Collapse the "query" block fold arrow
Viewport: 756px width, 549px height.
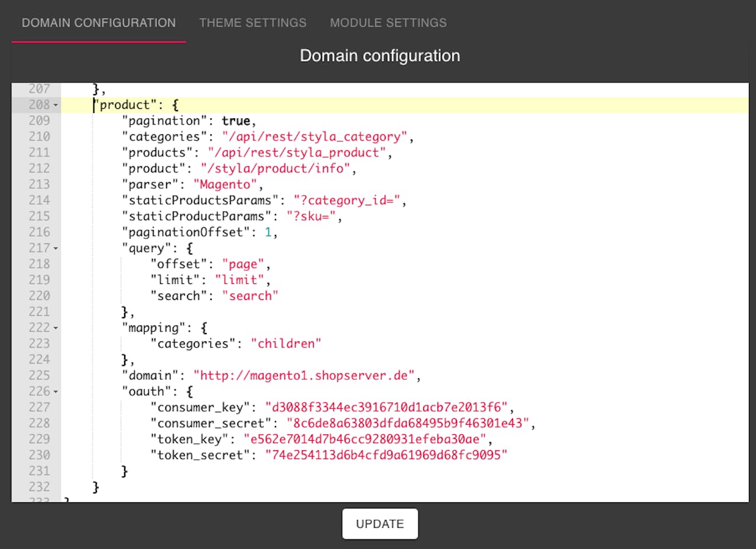[56, 248]
